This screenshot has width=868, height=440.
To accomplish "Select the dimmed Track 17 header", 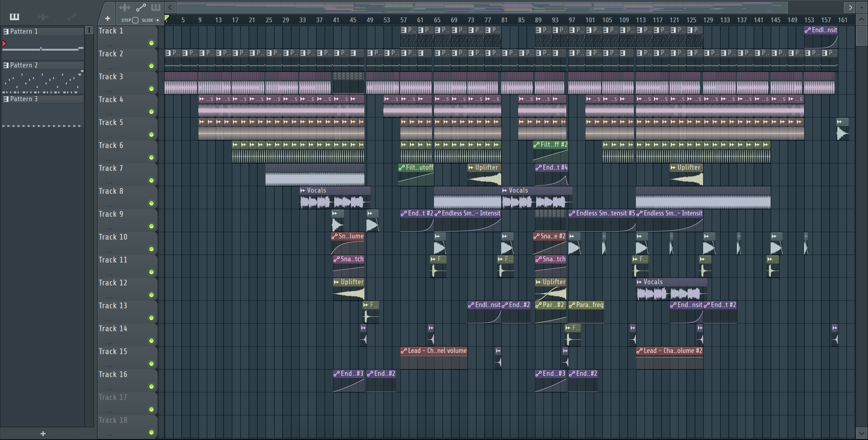I will pos(127,403).
